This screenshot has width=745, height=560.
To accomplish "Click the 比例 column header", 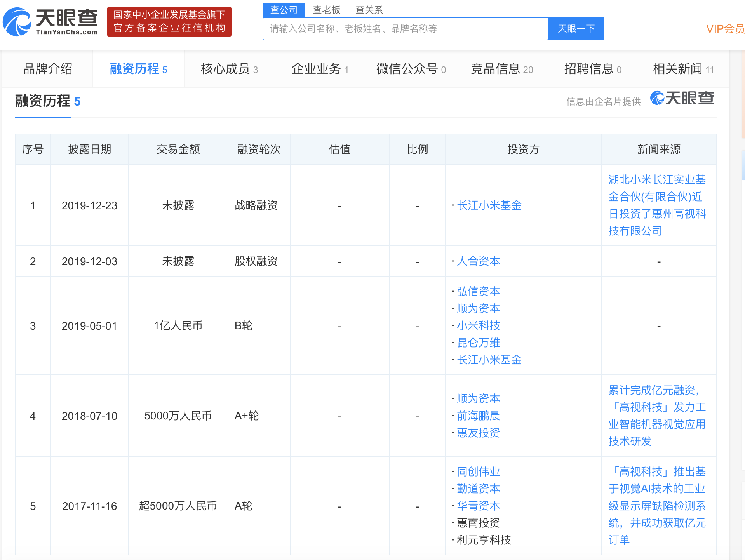I will click(418, 149).
